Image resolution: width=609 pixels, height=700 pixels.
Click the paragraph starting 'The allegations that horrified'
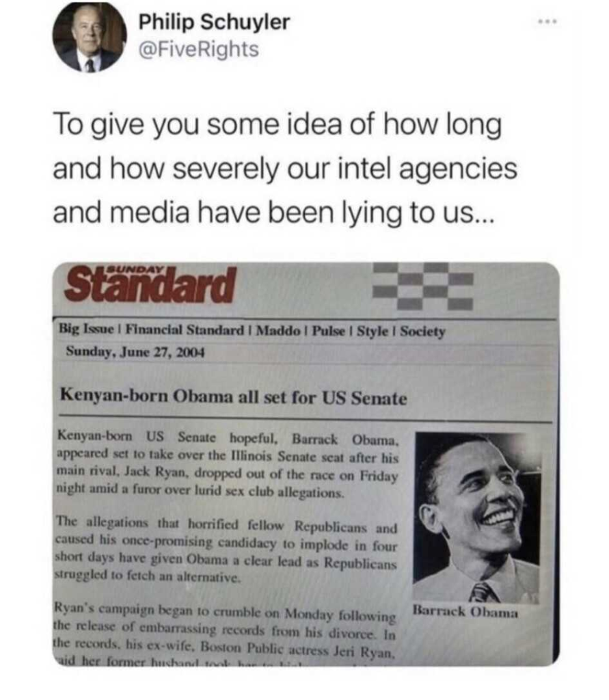(x=226, y=549)
